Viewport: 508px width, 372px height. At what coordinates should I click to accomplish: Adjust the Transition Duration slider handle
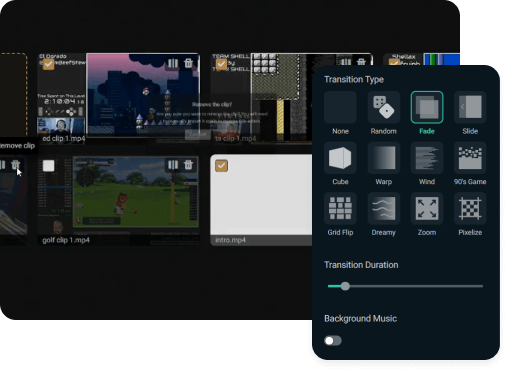pos(345,286)
